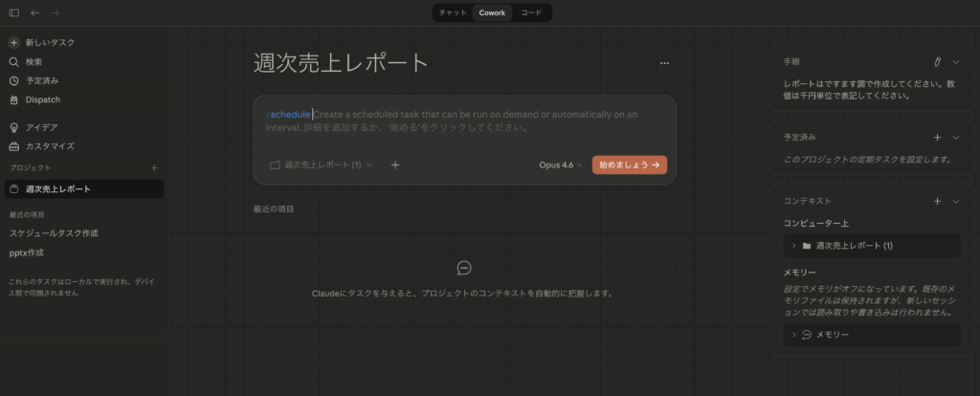Edit 手順 with the pencil icon

[937, 62]
